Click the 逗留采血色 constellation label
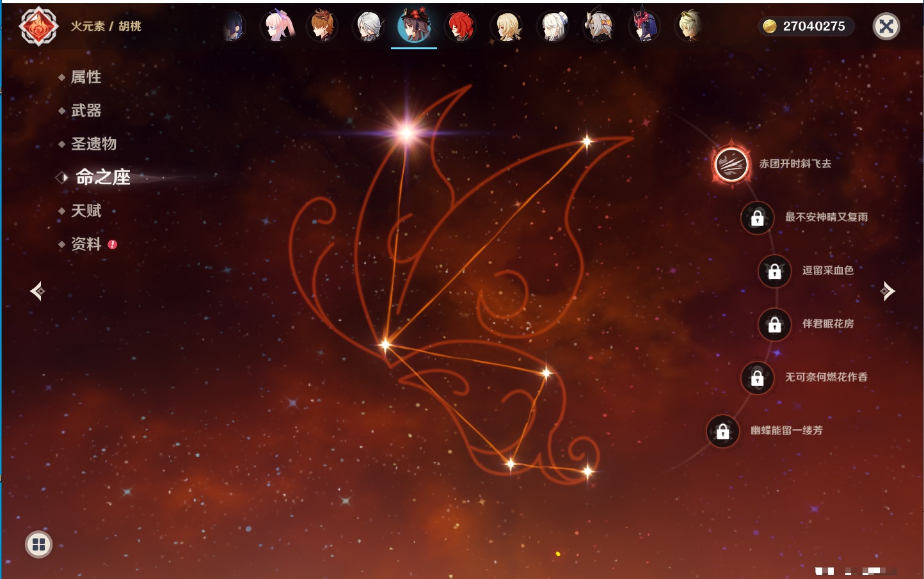Screen dimensions: 924x579 pos(828,270)
